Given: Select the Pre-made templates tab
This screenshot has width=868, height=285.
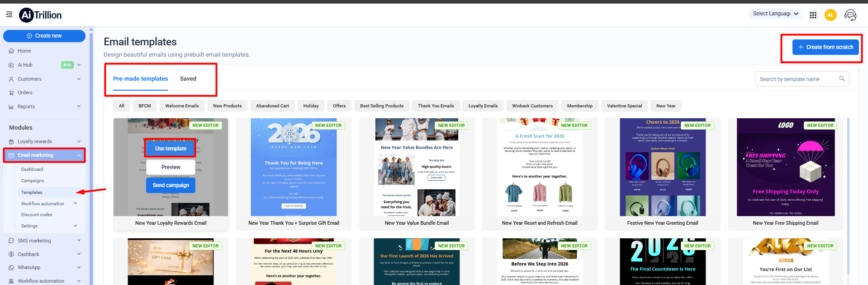Looking at the screenshot, I should (x=140, y=79).
